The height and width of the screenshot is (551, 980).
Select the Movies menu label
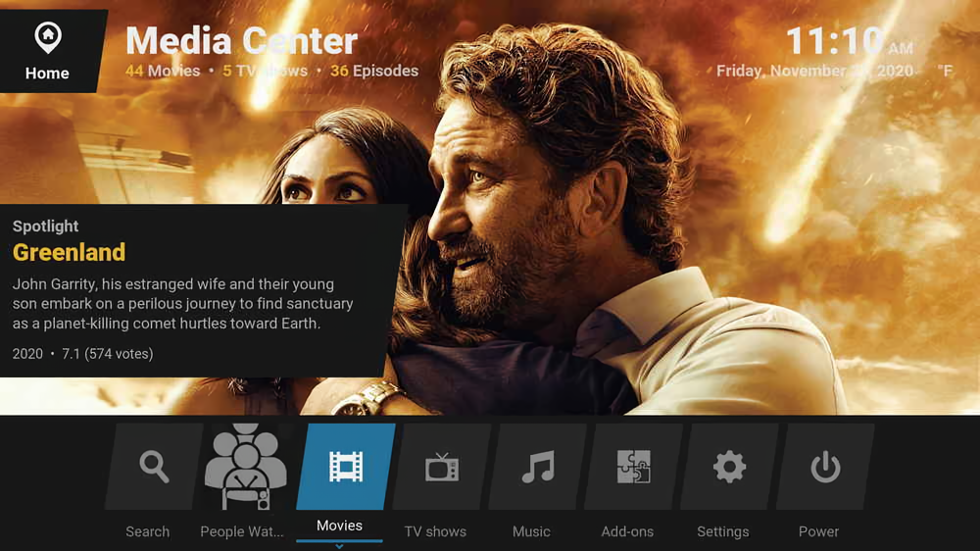[x=339, y=526]
